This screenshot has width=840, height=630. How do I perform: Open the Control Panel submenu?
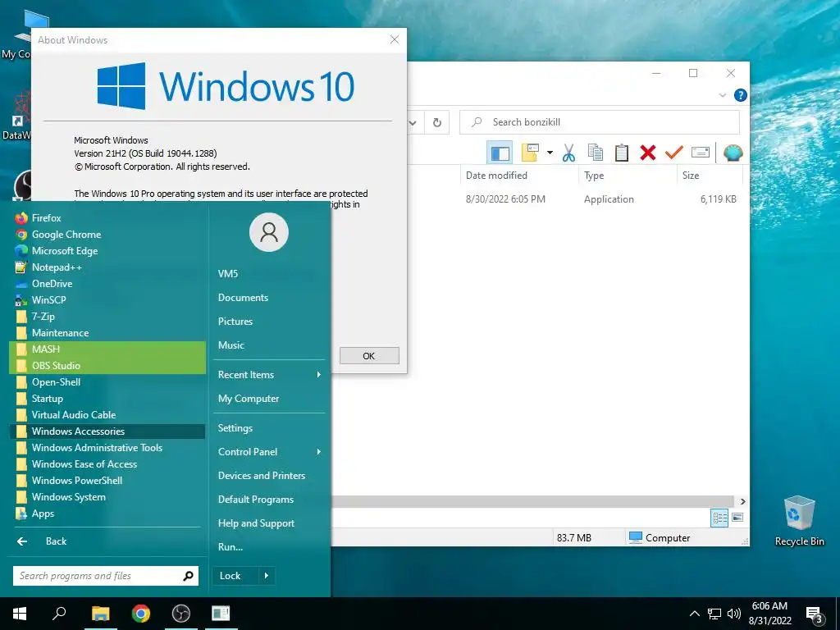click(x=269, y=452)
